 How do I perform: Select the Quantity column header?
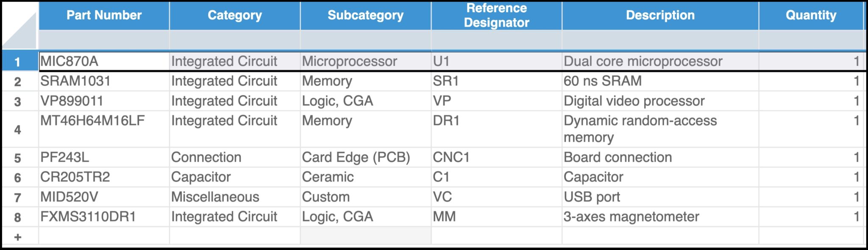[810, 16]
